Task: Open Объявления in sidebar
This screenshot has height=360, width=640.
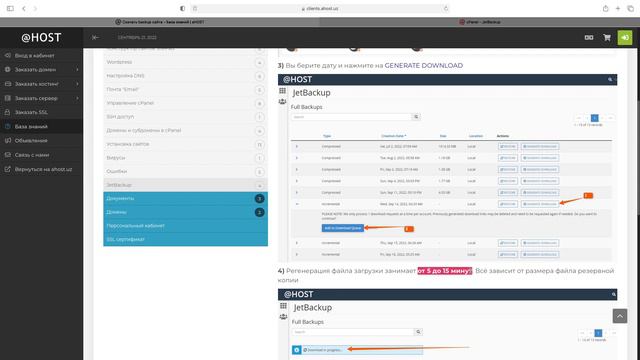Action: pos(41,140)
